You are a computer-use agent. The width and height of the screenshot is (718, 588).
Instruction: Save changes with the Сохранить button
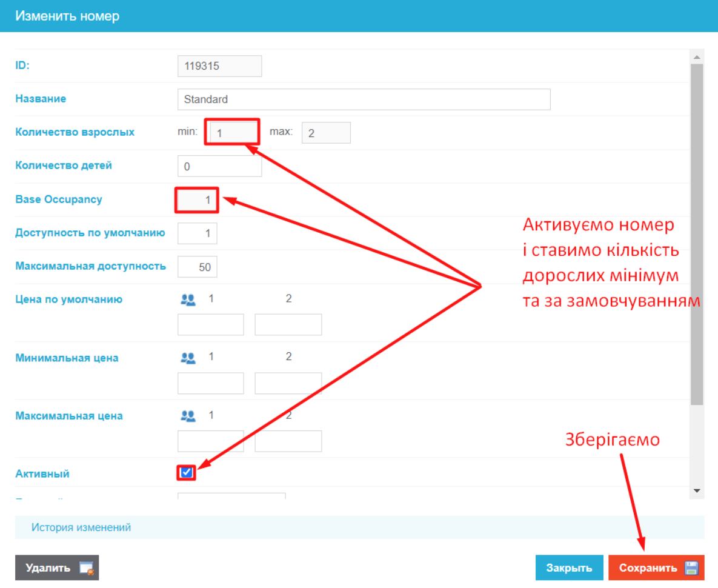coord(648,568)
